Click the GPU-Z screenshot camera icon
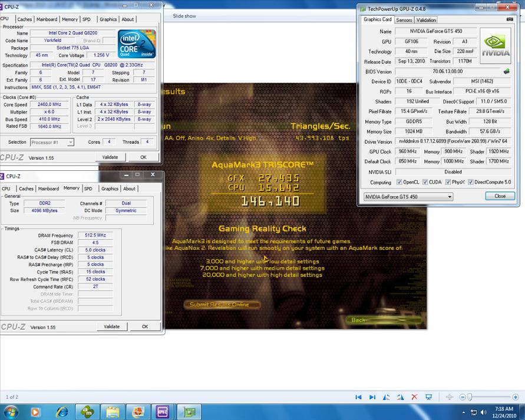 tap(510, 19)
